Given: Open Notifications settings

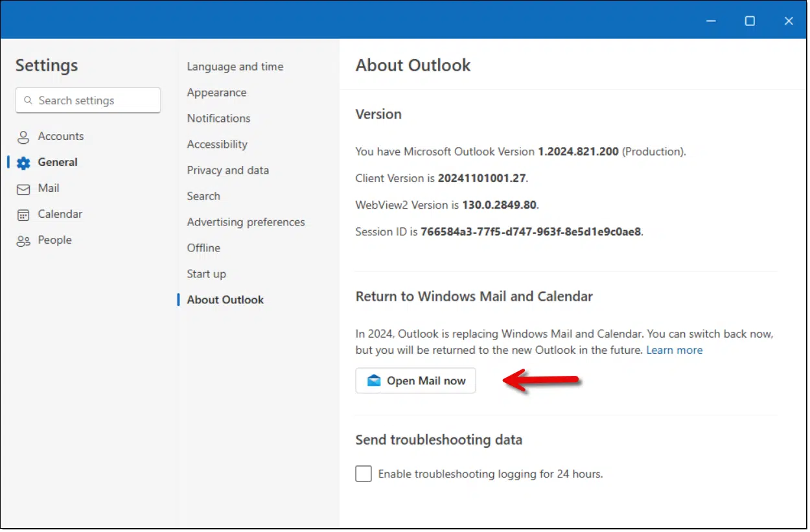Looking at the screenshot, I should tap(218, 118).
